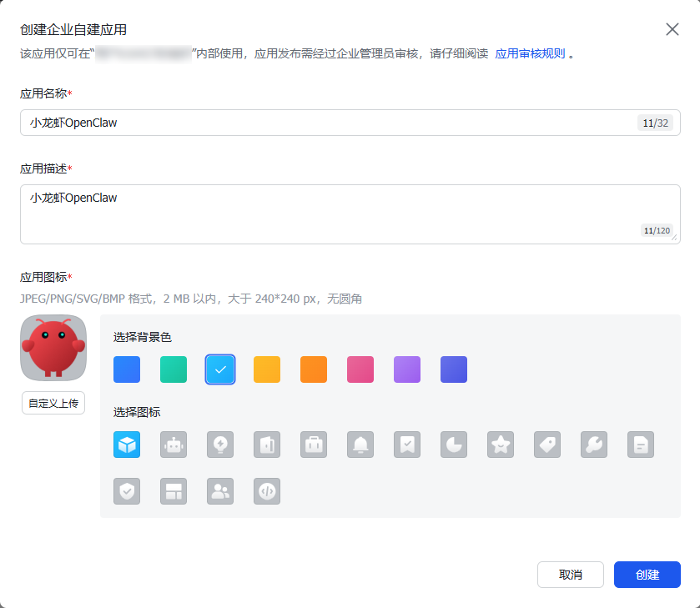Pick the star app icon
Viewport: 700px width, 608px height.
point(501,445)
